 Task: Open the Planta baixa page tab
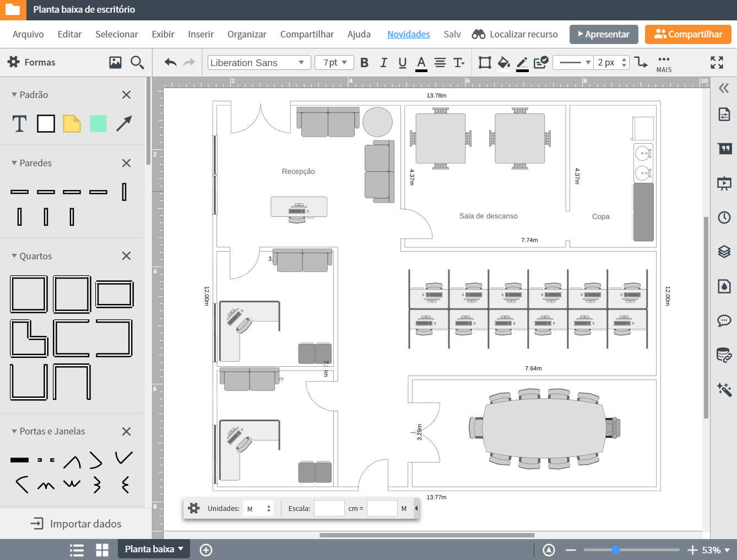(153, 549)
